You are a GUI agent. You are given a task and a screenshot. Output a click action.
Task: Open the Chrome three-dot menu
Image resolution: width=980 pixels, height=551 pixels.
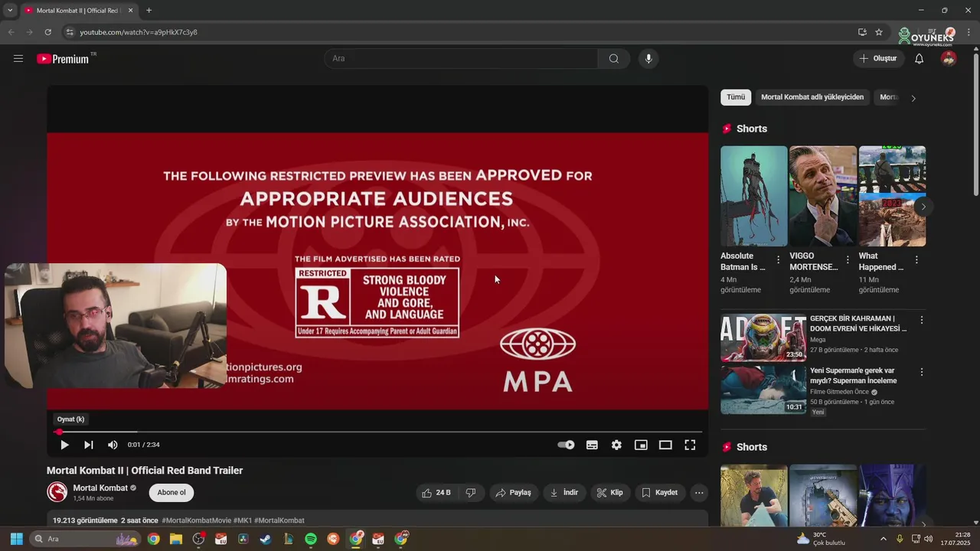tap(969, 32)
